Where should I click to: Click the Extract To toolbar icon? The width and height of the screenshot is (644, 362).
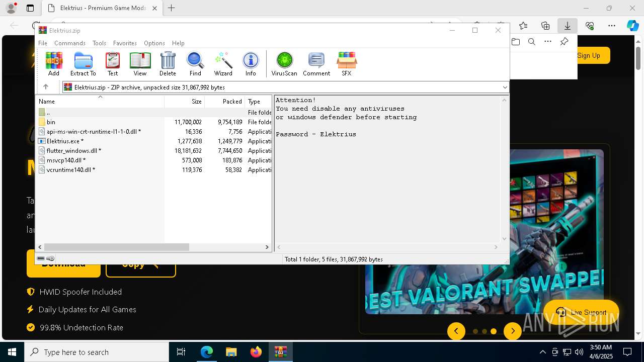(x=83, y=64)
